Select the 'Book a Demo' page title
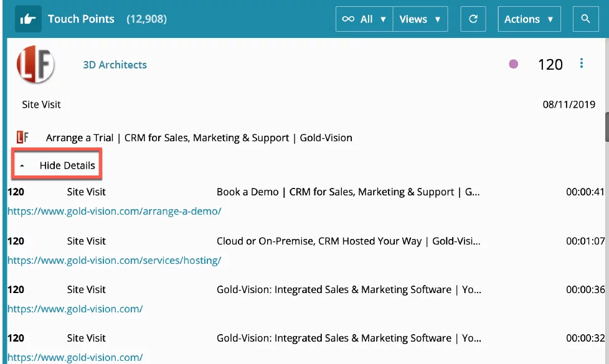The height and width of the screenshot is (364, 609). [348, 192]
